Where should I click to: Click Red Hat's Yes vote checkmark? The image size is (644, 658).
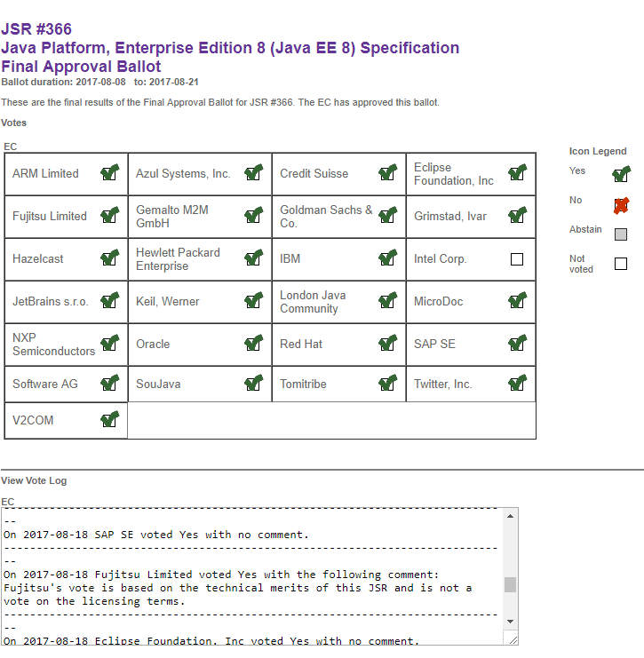[388, 343]
